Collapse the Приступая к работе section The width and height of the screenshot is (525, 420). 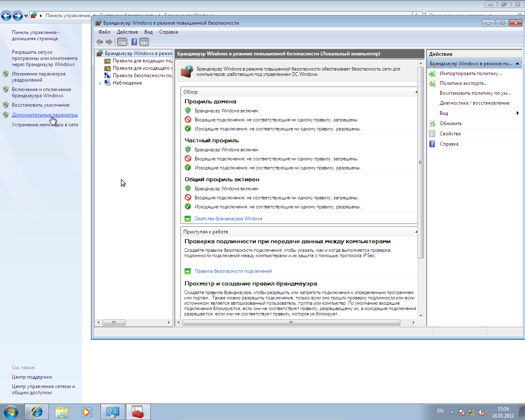(x=416, y=232)
